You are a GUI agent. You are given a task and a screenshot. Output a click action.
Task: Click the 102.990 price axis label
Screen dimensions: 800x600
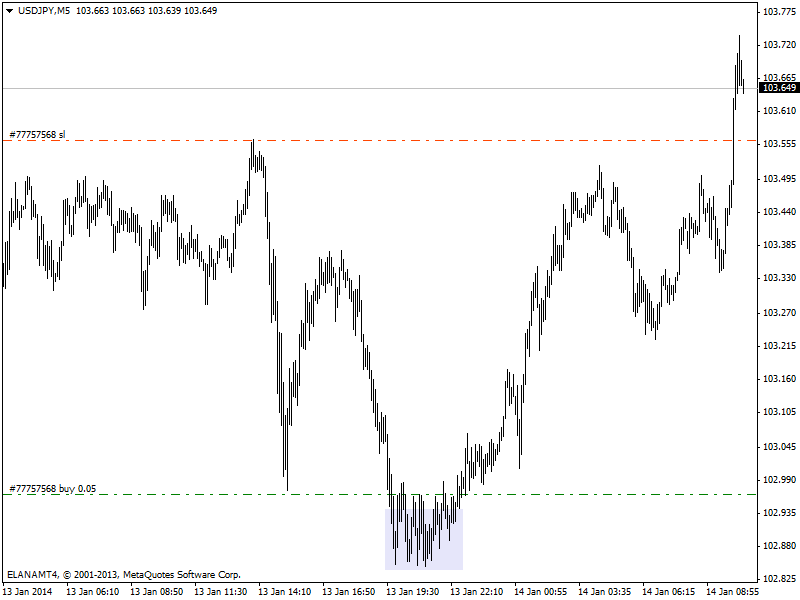tap(779, 480)
